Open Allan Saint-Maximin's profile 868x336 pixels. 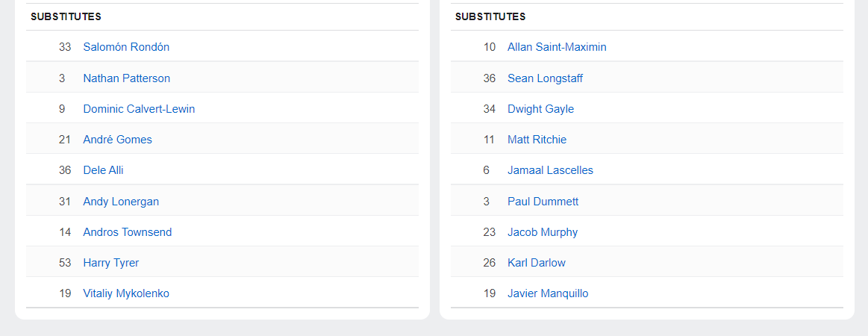pos(557,47)
